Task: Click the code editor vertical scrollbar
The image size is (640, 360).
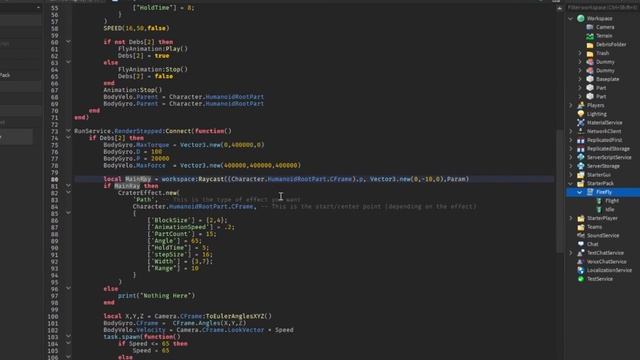Action: tap(560, 191)
